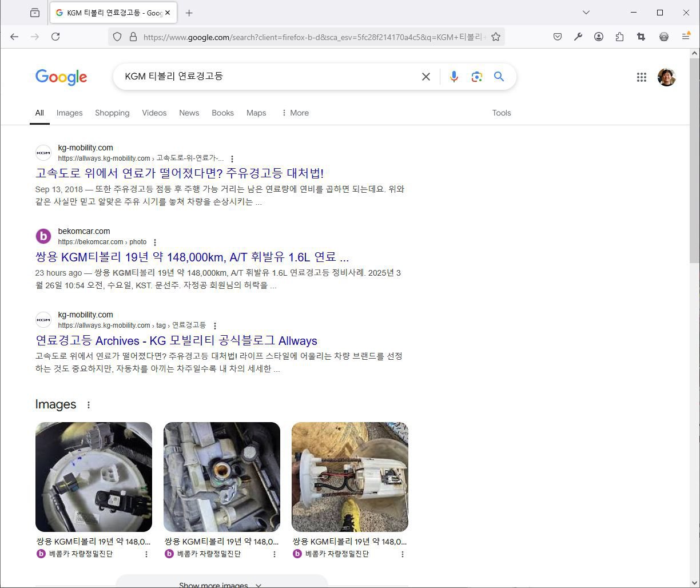Open Firefox application menu hamburger

686,37
